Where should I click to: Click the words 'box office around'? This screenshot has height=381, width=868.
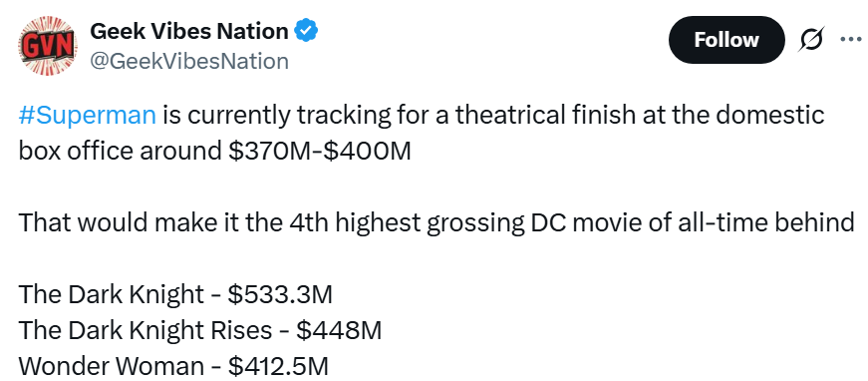121,151
